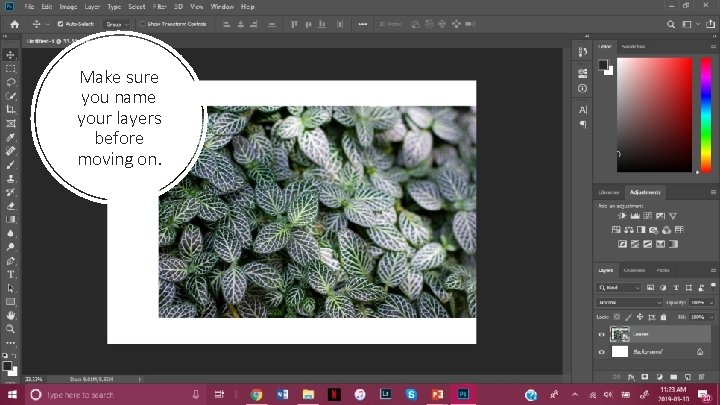Select the Brush tool
The height and width of the screenshot is (405, 720).
tap(10, 164)
